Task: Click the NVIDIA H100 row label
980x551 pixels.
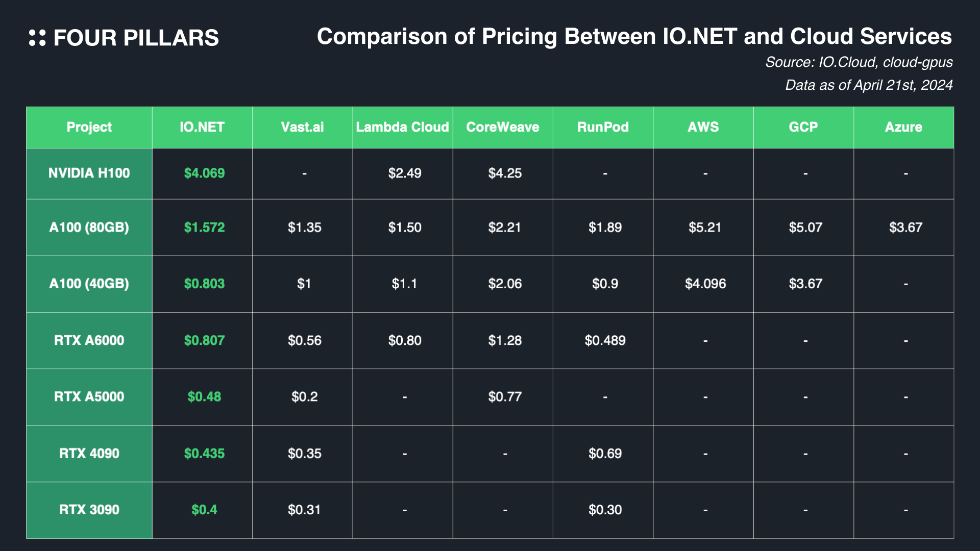Action: tap(89, 173)
